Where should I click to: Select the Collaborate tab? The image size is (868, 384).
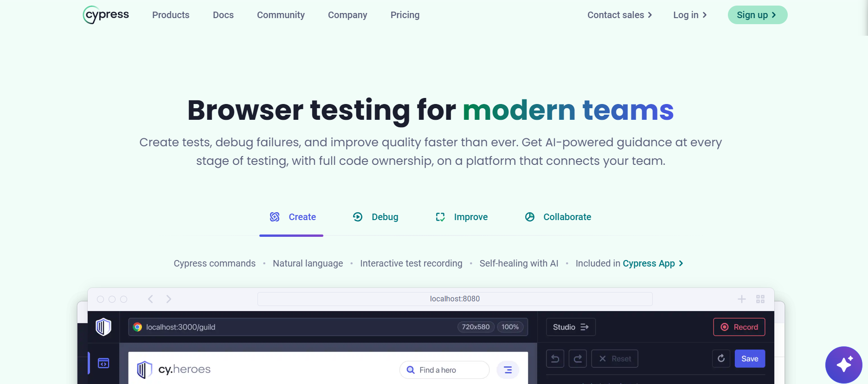tap(558, 217)
